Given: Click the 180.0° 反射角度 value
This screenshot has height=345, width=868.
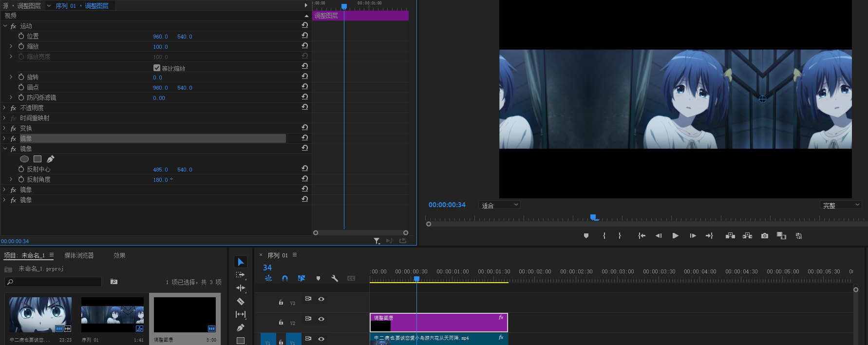Looking at the screenshot, I should coord(161,180).
